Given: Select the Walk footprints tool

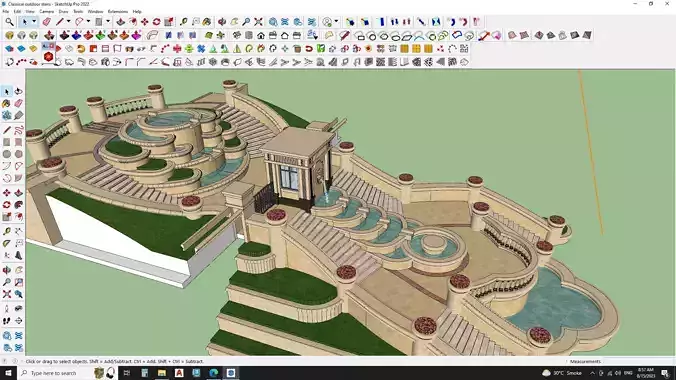Looking at the screenshot, I should click(6, 320).
